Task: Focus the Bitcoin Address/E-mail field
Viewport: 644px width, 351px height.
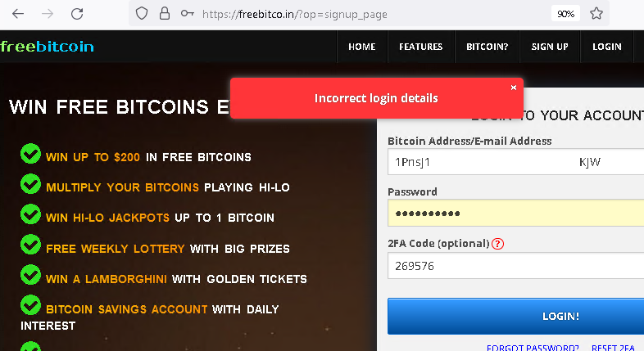Action: coord(516,162)
